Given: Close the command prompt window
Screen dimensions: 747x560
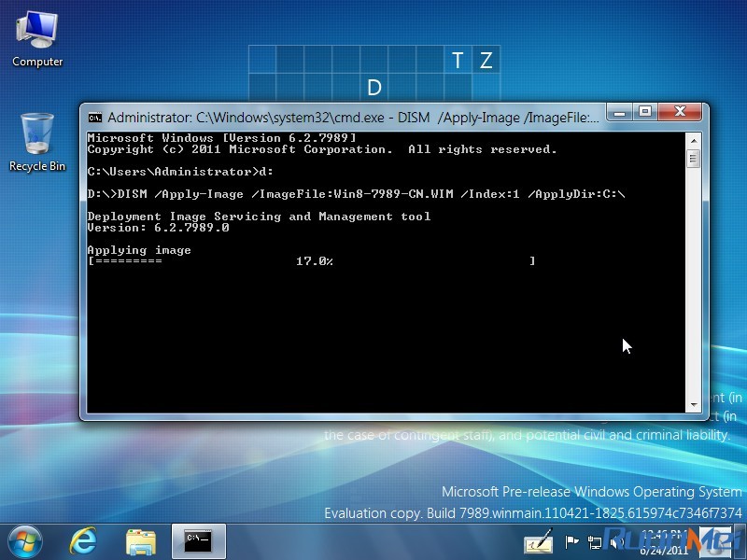Looking at the screenshot, I should (x=680, y=112).
